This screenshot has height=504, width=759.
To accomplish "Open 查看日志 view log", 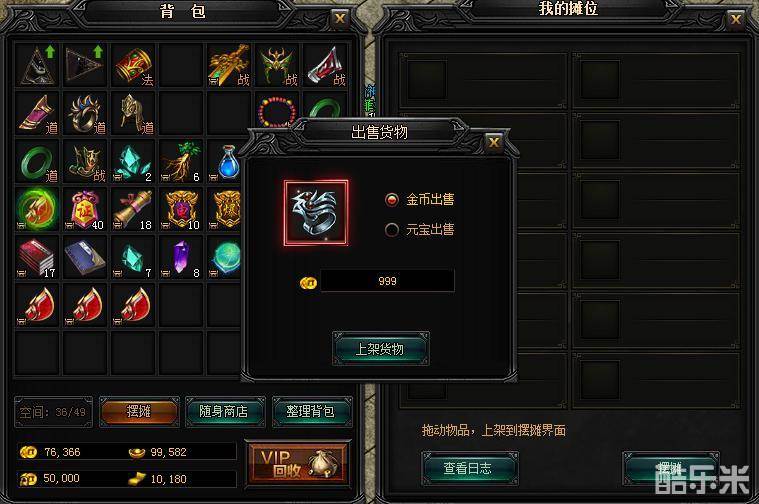I will tap(469, 468).
